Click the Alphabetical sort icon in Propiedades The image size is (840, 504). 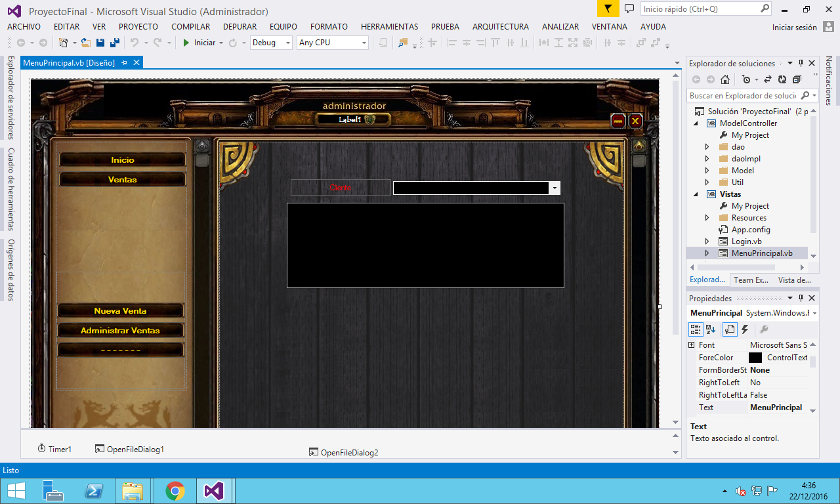click(x=711, y=329)
